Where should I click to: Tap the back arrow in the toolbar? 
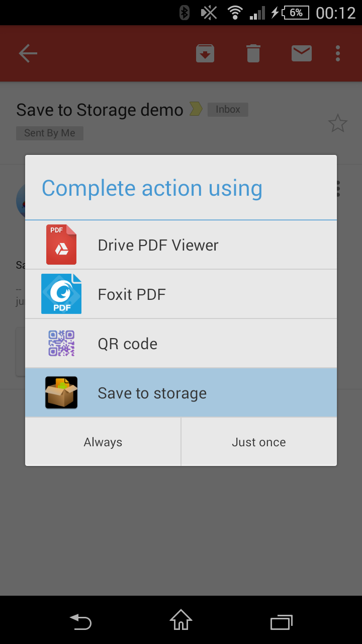coord(28,53)
